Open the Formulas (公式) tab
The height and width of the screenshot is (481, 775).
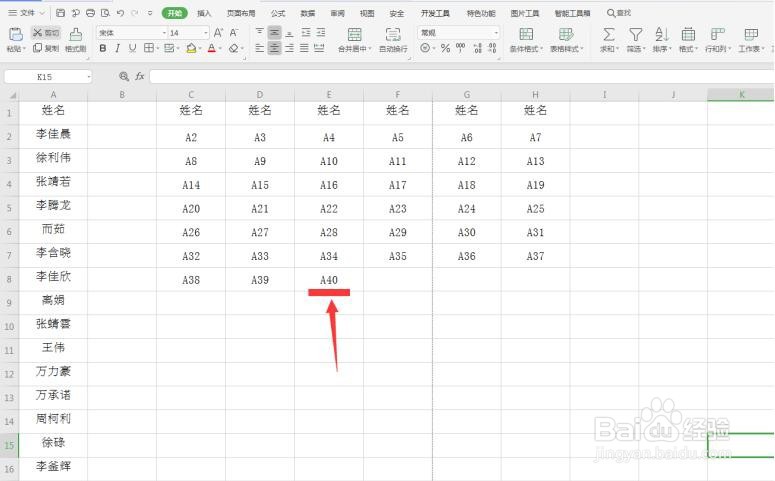(278, 13)
